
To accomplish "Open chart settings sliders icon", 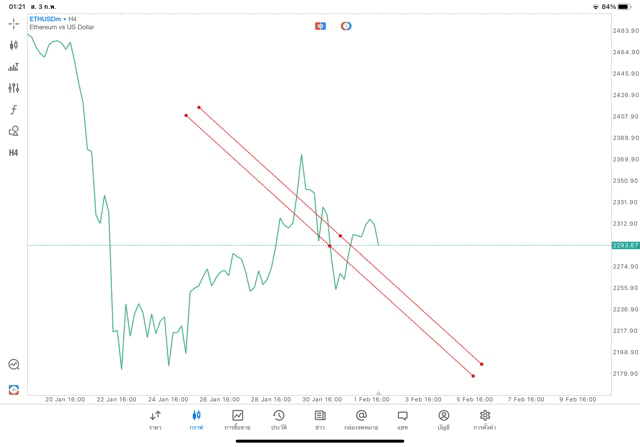I will [13, 88].
